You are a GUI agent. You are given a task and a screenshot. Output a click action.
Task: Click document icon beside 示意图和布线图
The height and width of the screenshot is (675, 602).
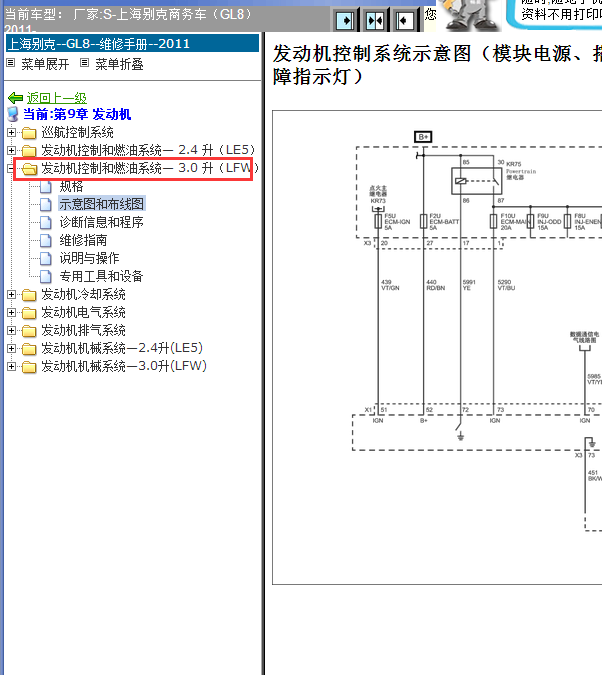46,205
